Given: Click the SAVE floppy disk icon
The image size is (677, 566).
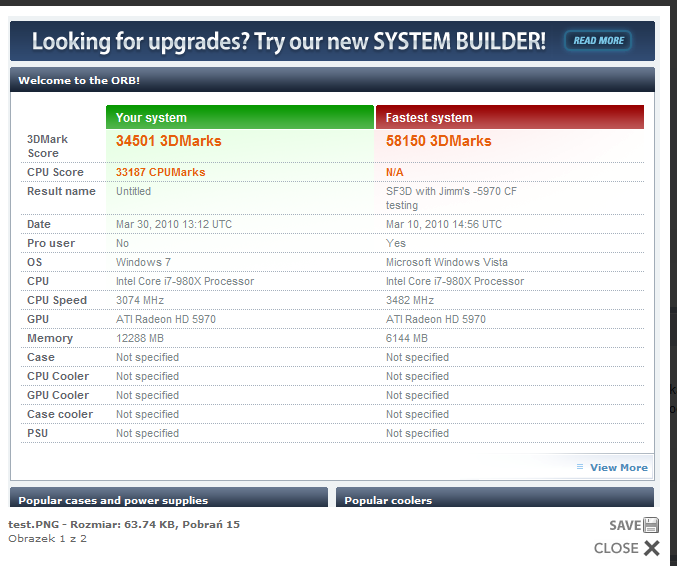Looking at the screenshot, I should [651, 525].
